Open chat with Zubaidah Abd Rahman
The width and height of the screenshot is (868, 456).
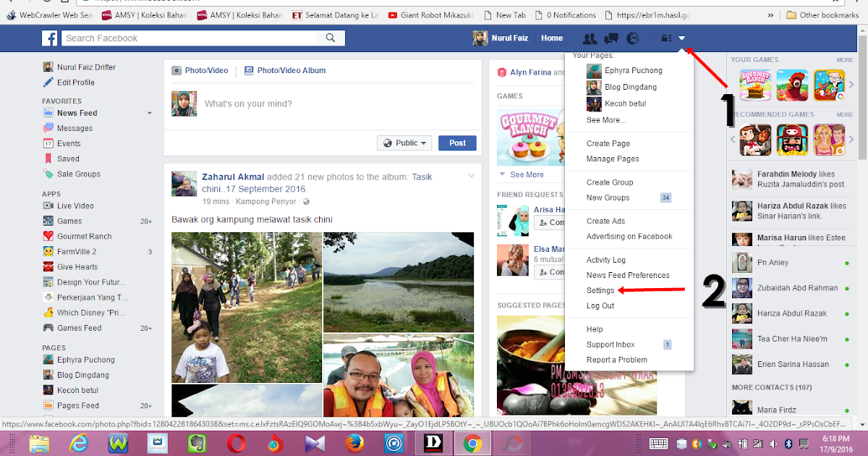click(793, 288)
